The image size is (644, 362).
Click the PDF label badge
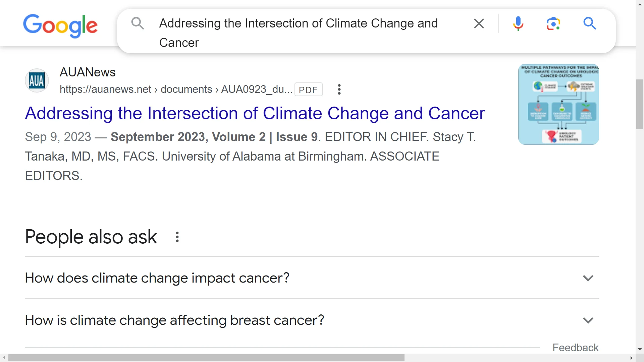(x=308, y=89)
